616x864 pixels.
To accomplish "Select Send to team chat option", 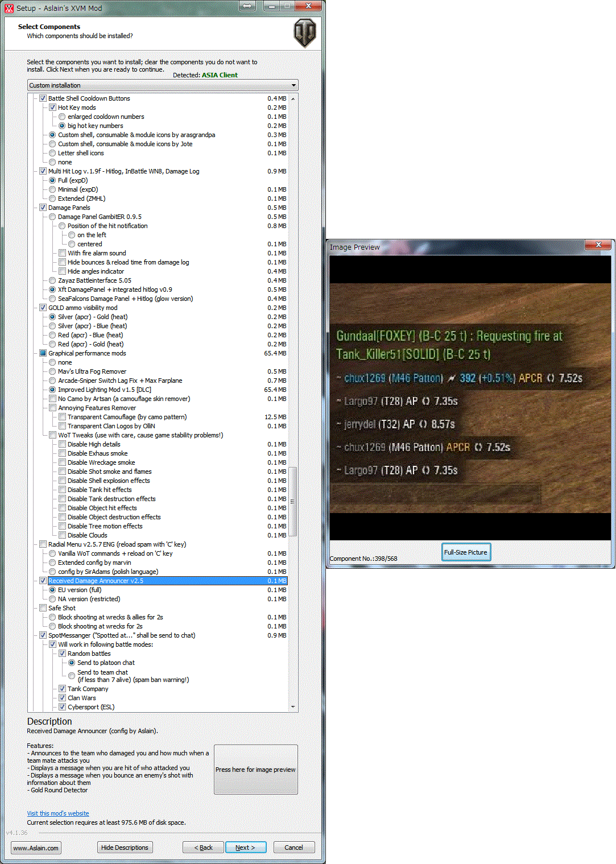I will [x=72, y=676].
